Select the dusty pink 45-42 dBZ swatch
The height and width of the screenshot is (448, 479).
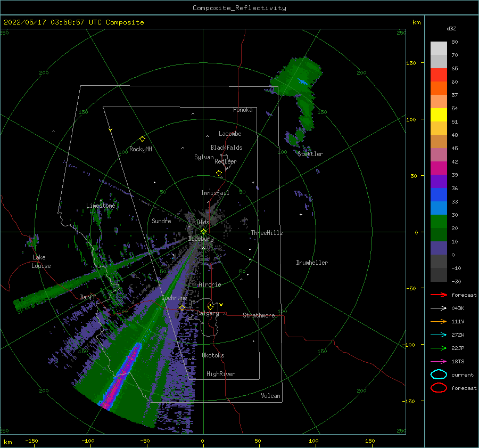point(439,155)
